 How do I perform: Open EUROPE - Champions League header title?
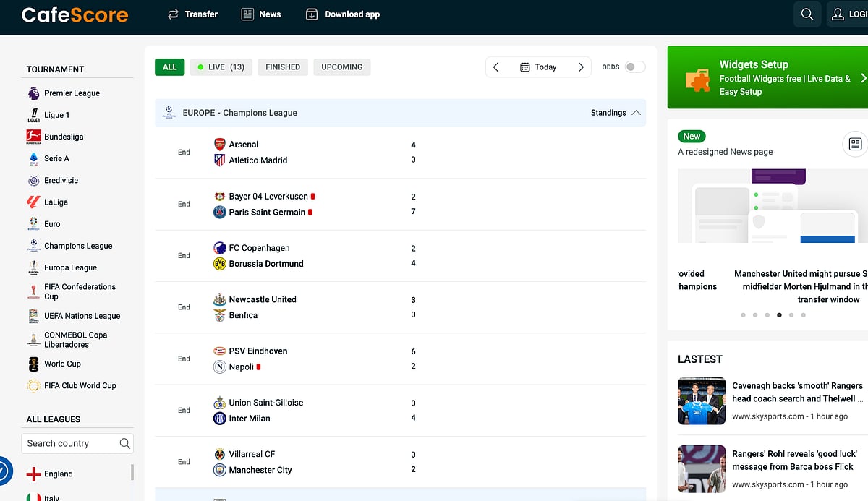239,113
